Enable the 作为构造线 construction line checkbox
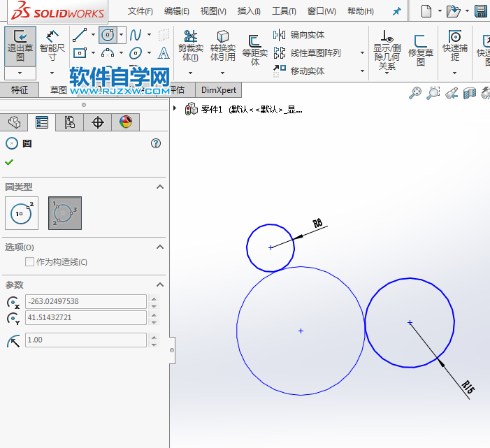This screenshot has height=448, width=490. pyautogui.click(x=30, y=262)
